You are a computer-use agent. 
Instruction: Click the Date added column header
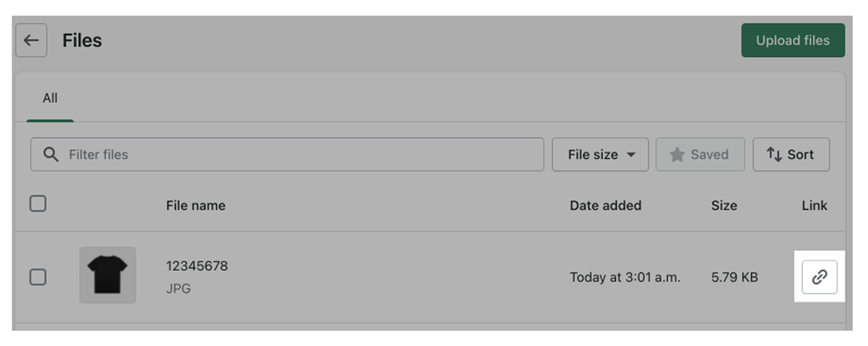click(605, 206)
